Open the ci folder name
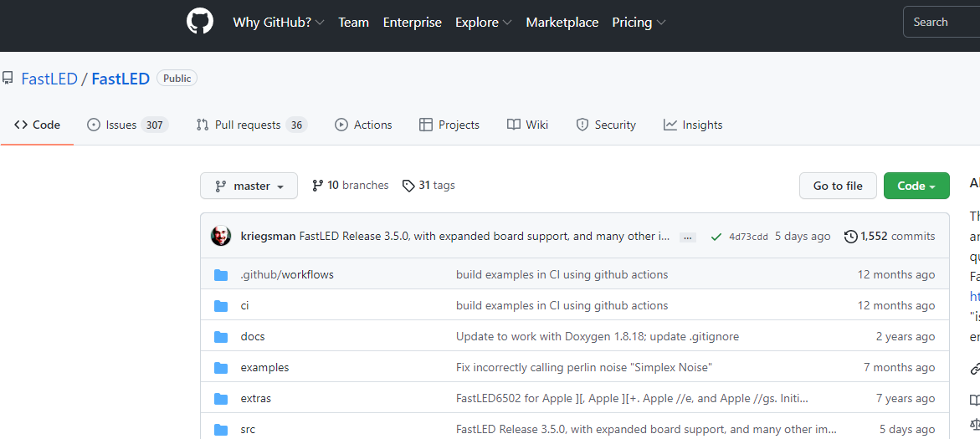Image resolution: width=980 pixels, height=439 pixels. (244, 306)
